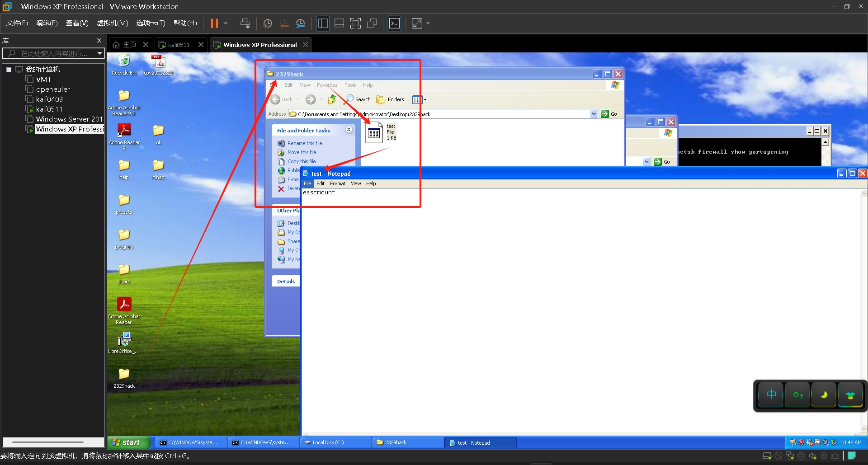Click the skin T-shirt button on IME bar
The width and height of the screenshot is (868, 465).
pyautogui.click(x=850, y=395)
